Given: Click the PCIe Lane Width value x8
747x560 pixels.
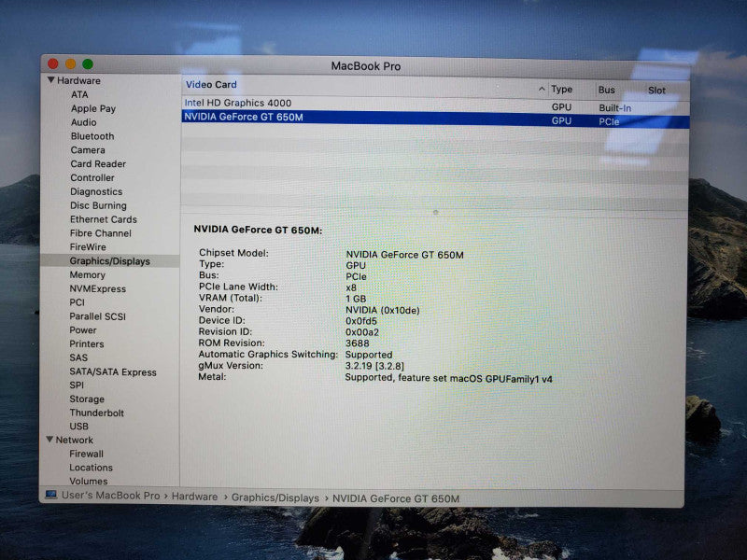Looking at the screenshot, I should [351, 287].
